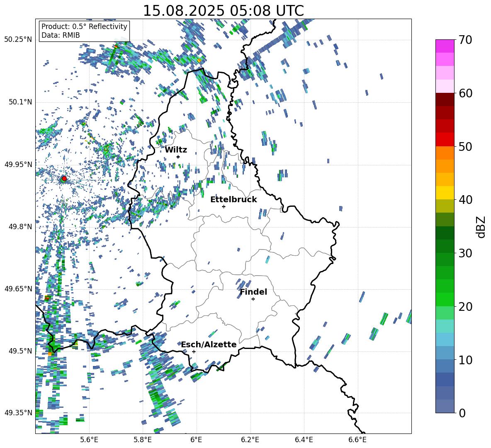The width and height of the screenshot is (491, 448).
Task: Click the 6.2°E longitude label
Action: coord(250,440)
